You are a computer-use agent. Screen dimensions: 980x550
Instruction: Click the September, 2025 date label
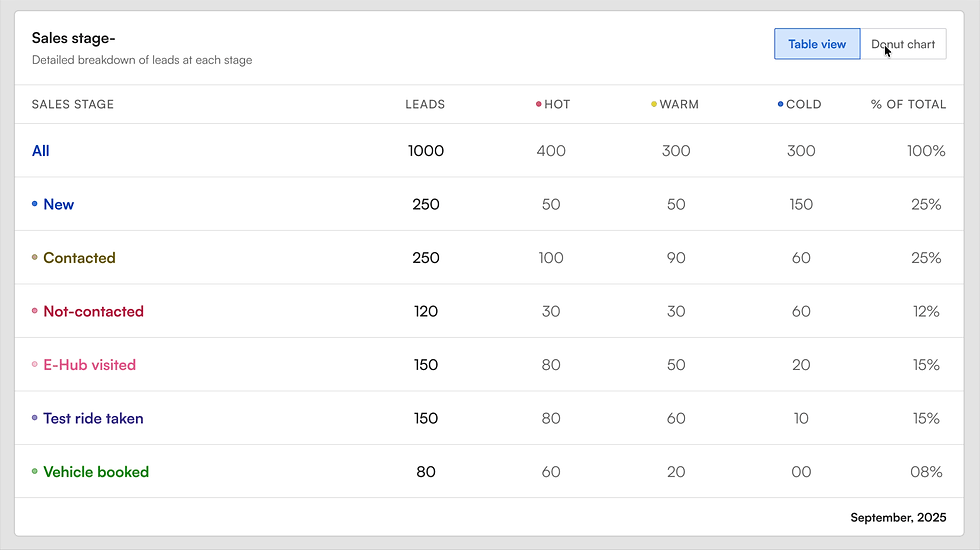tap(898, 518)
